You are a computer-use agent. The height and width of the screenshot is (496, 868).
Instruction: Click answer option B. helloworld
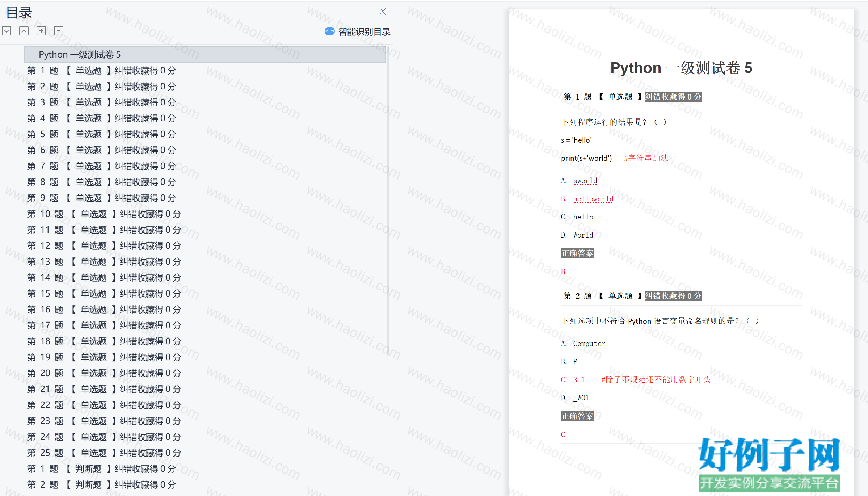pyautogui.click(x=587, y=199)
